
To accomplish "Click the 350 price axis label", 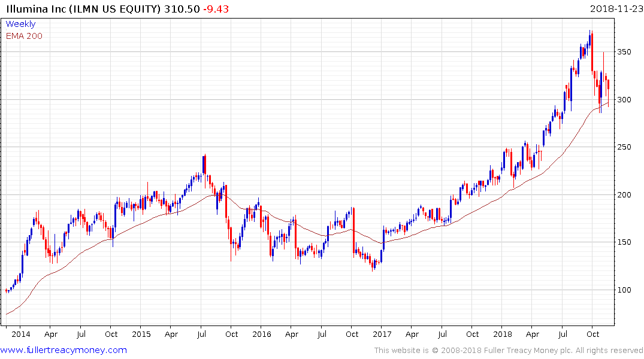I will 624,52.
